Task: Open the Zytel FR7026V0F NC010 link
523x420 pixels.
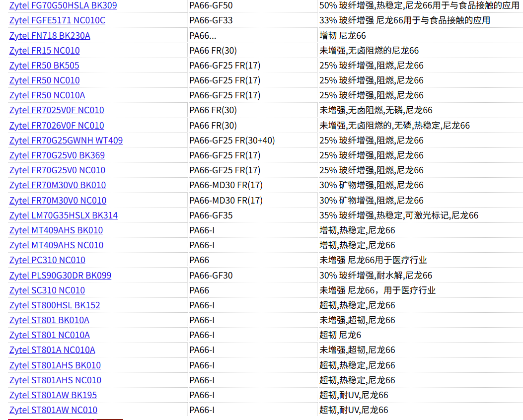Action: 57,126
